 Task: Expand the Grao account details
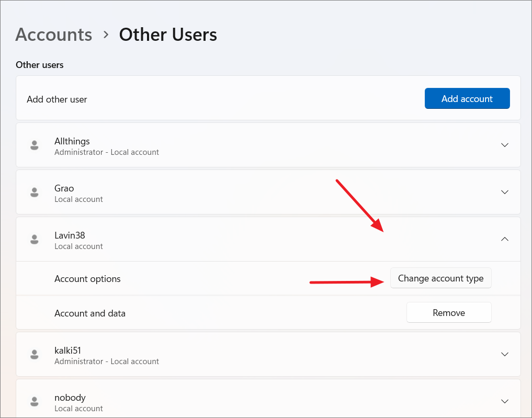coord(504,192)
